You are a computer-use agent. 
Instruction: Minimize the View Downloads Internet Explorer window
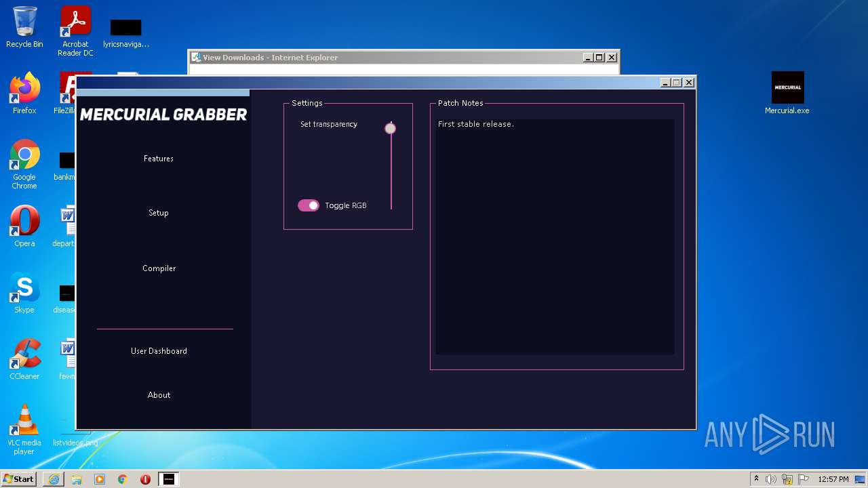coord(588,58)
